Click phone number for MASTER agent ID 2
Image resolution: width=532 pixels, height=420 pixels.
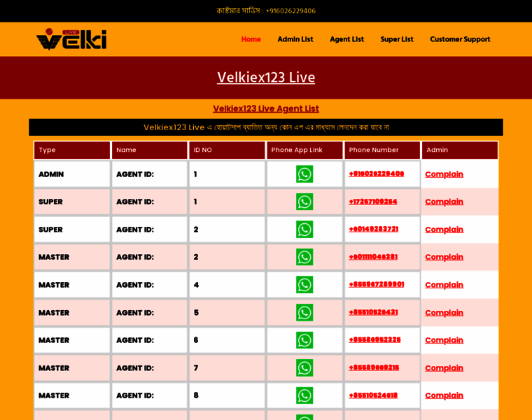[373, 257]
